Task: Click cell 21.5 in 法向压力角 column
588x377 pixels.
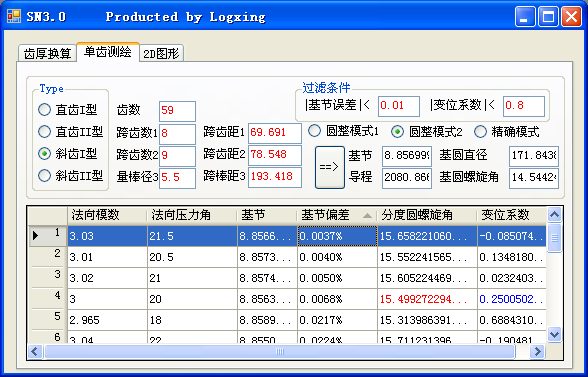Action: point(192,236)
